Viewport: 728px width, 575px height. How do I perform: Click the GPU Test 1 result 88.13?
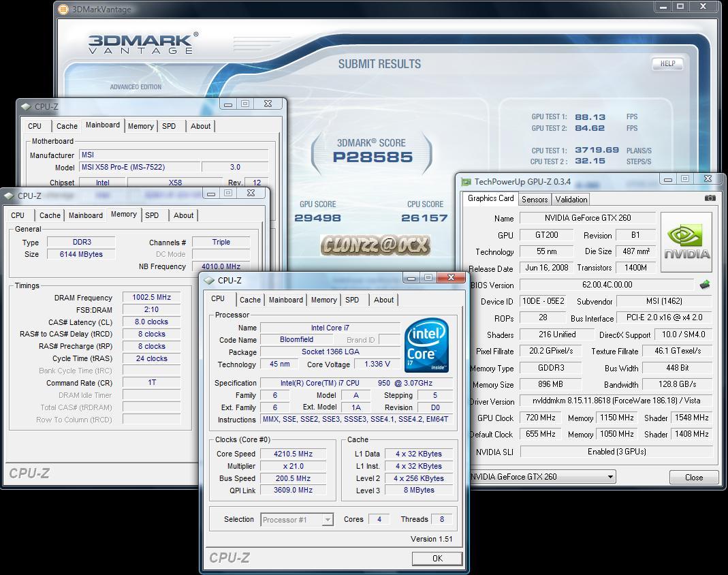[x=590, y=117]
